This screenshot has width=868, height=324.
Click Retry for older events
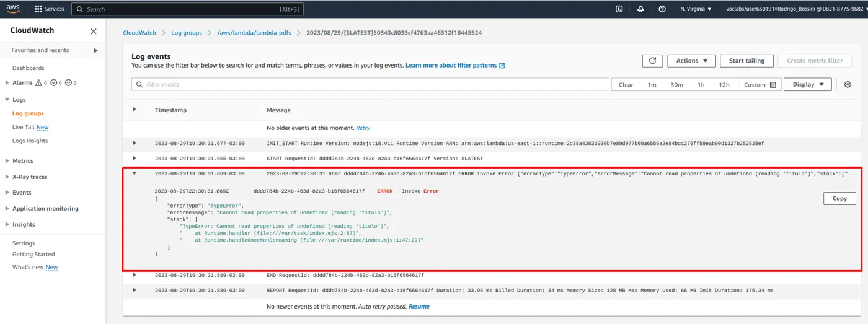[363, 128]
